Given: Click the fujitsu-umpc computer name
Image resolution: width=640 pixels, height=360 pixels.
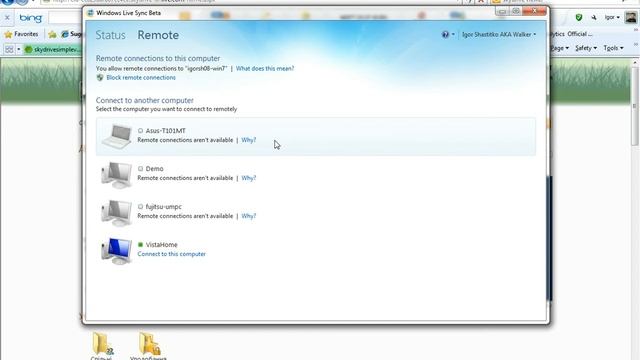Looking at the screenshot, I should pyautogui.click(x=163, y=207).
